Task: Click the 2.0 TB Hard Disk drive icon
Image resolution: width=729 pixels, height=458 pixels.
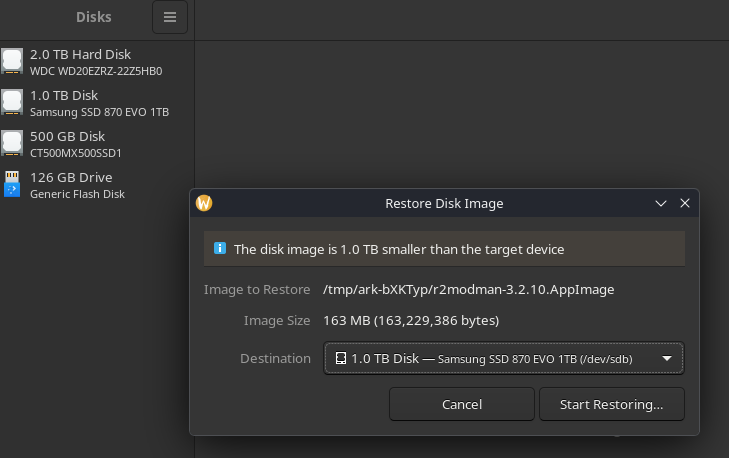Action: click(x=12, y=61)
